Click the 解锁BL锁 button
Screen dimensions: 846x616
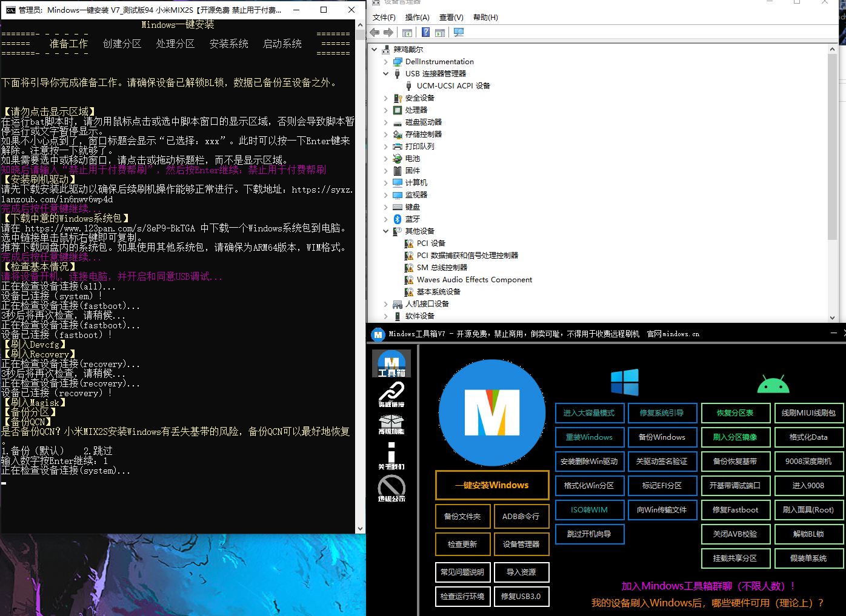point(808,534)
